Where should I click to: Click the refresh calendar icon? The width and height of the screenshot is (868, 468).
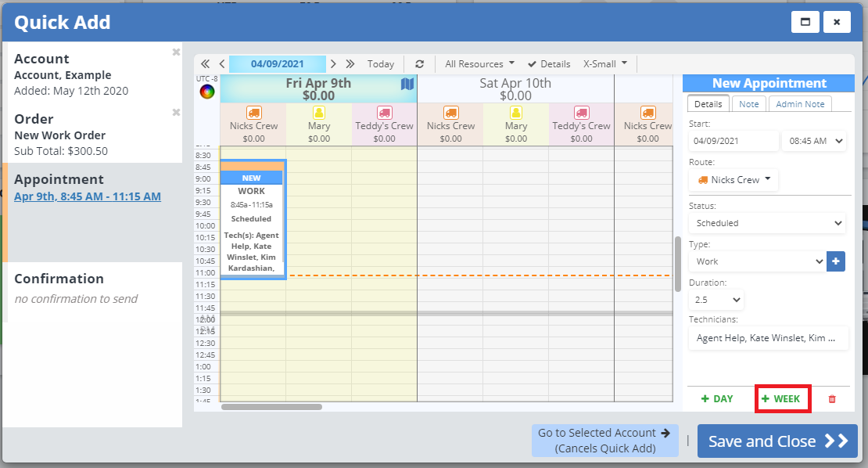(420, 64)
